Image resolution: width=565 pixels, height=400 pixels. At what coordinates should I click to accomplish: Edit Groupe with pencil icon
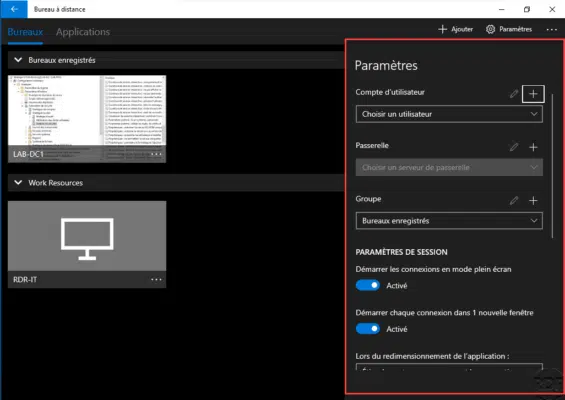click(514, 200)
